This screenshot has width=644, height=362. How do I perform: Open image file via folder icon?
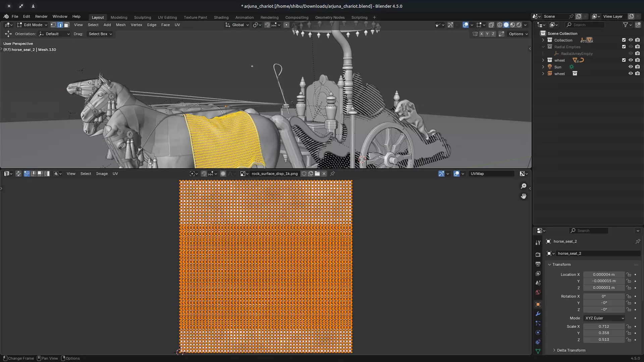317,174
